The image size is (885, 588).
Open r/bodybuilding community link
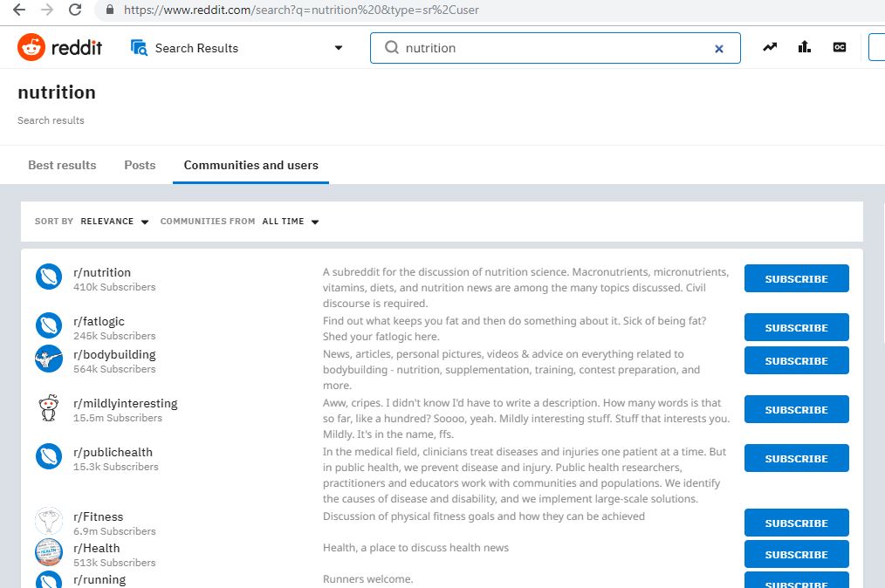[114, 355]
